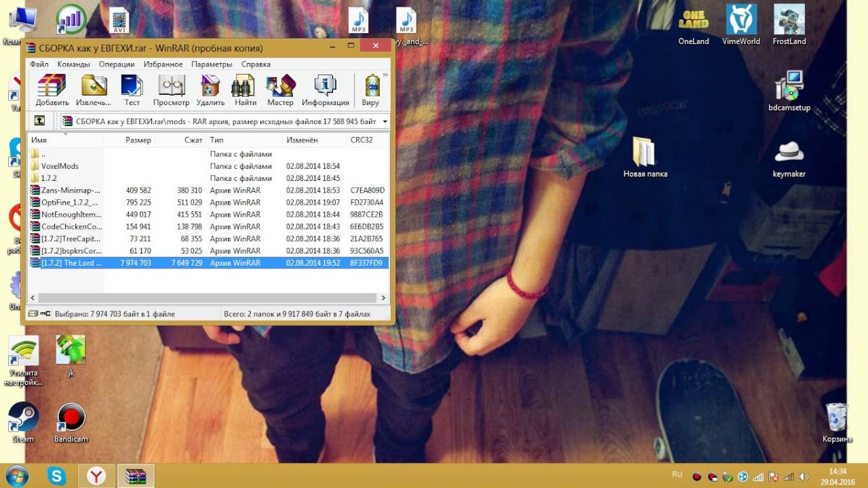Click the horizontal scrollbar in file list
The width and height of the screenshot is (868, 488).
(208, 298)
